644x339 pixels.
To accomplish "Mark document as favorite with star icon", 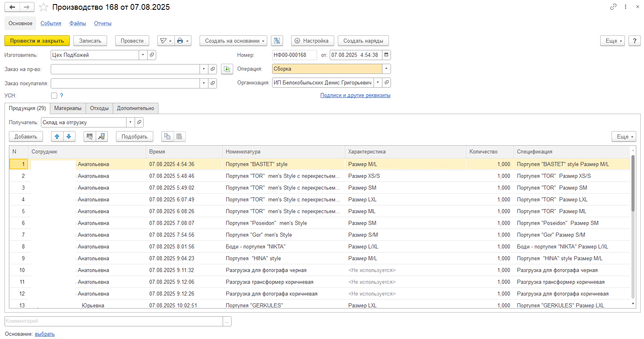I will click(43, 7).
